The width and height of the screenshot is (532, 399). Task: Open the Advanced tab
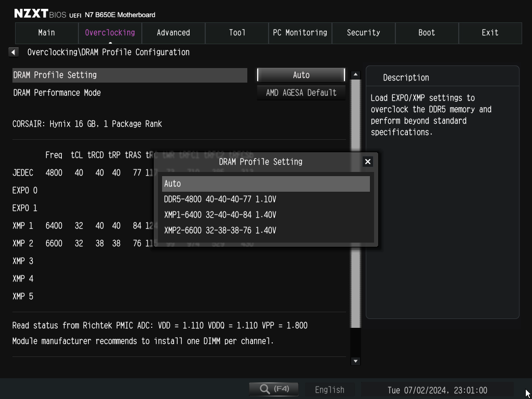tap(174, 33)
